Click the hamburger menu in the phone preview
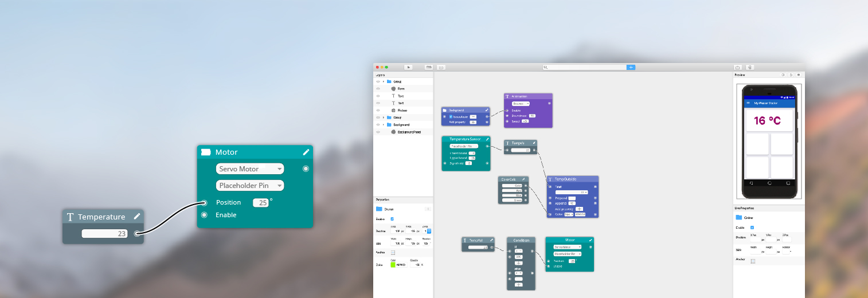The height and width of the screenshot is (298, 868). (x=748, y=103)
